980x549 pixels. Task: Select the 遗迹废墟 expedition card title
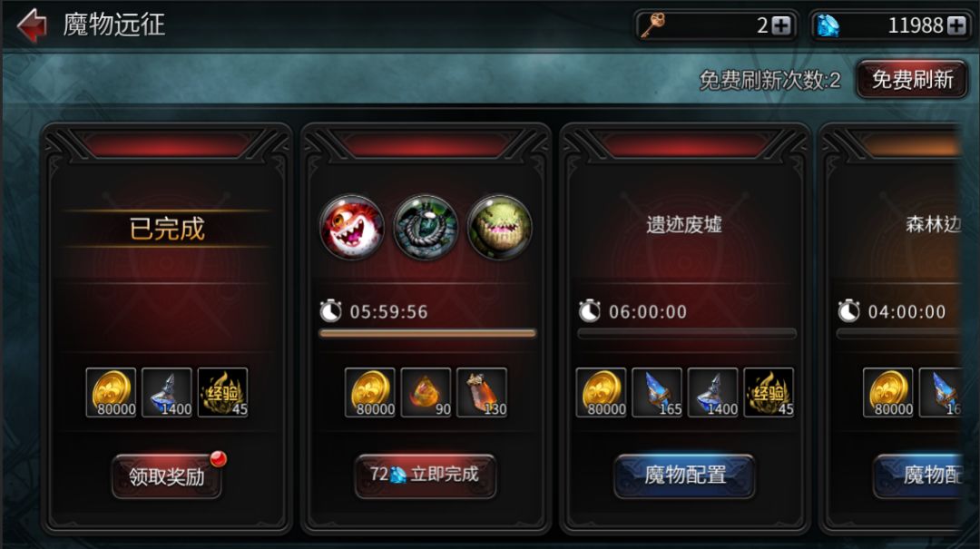tap(684, 224)
